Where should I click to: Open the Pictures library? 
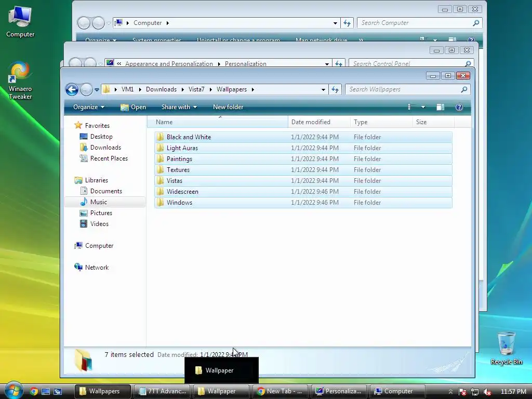click(x=96, y=212)
